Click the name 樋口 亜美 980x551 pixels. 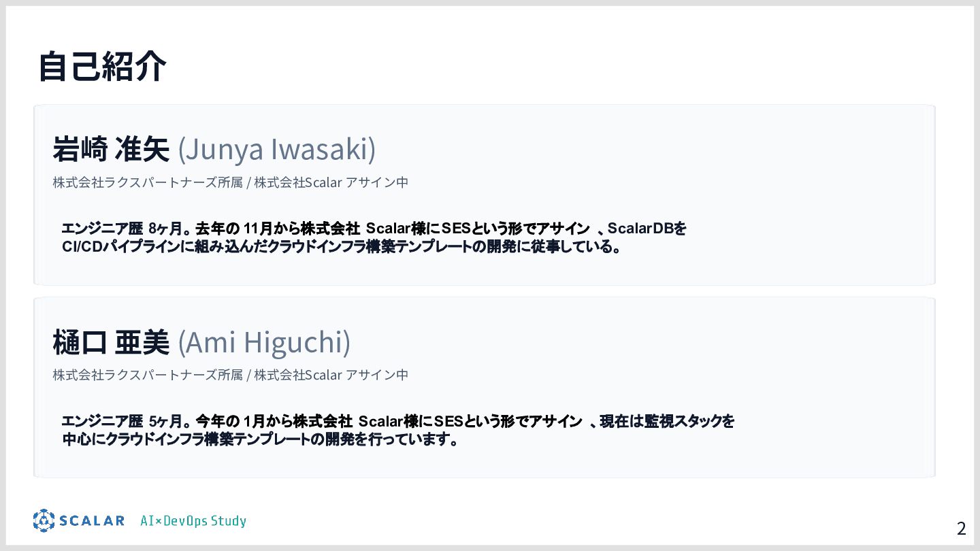pyautogui.click(x=111, y=342)
